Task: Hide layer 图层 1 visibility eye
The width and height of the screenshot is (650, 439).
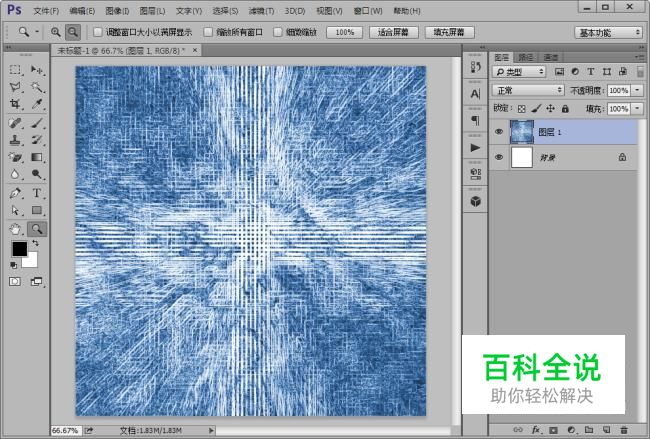Action: (x=499, y=132)
